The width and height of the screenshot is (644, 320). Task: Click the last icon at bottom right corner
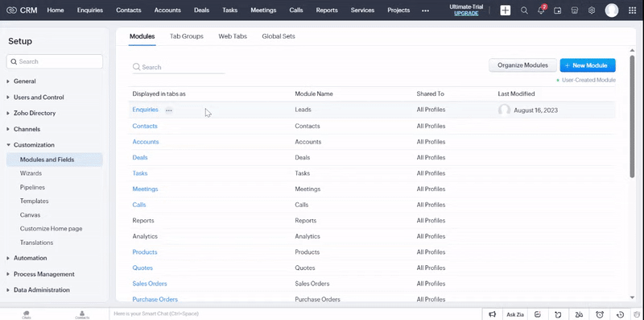[637, 314]
